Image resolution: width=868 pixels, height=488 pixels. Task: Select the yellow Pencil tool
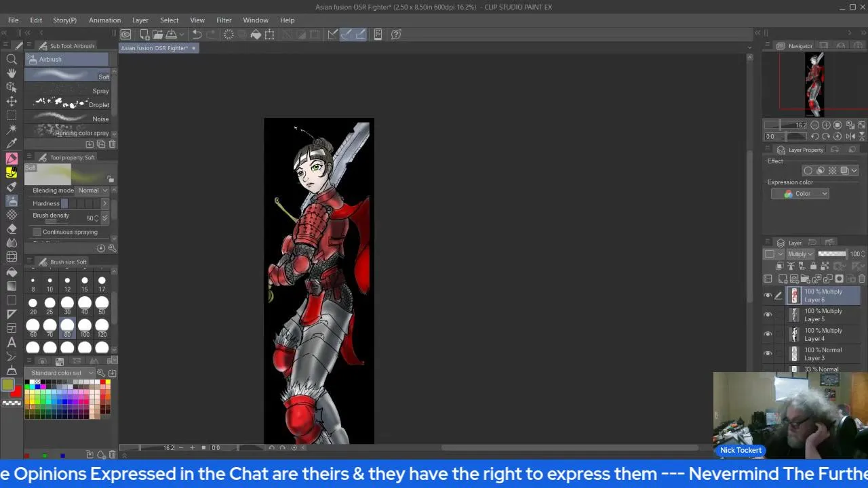coord(12,172)
